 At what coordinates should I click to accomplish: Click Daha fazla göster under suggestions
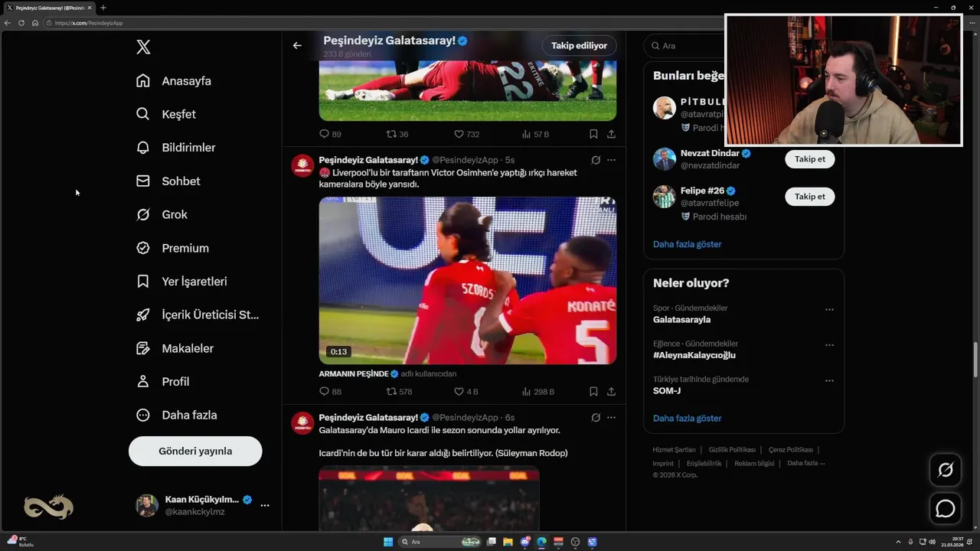687,244
